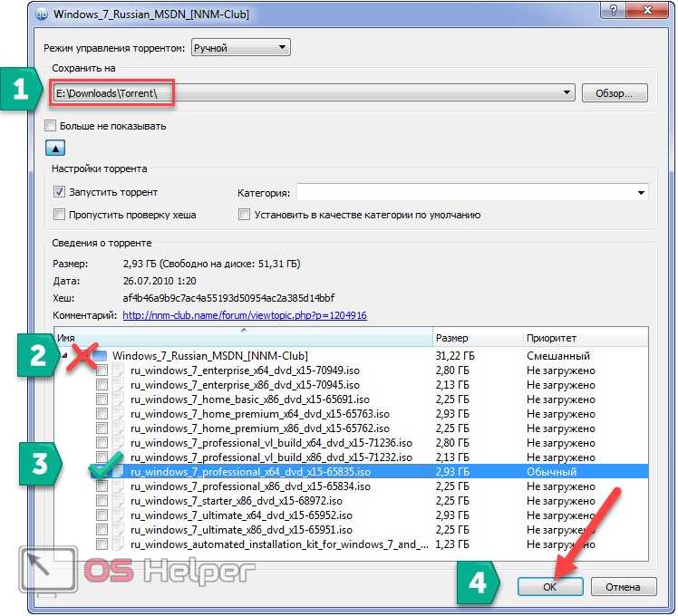678x616 pixels.
Task: Check ru_windows_7_ultimate_x64 file checkbox
Action: coord(102,515)
